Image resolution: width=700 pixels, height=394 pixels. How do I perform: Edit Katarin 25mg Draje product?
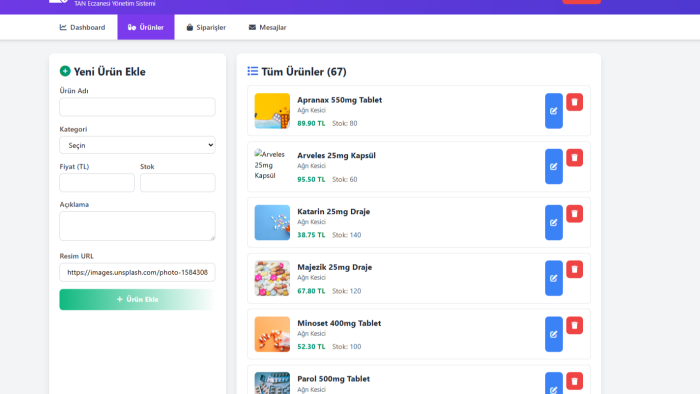pyautogui.click(x=554, y=222)
